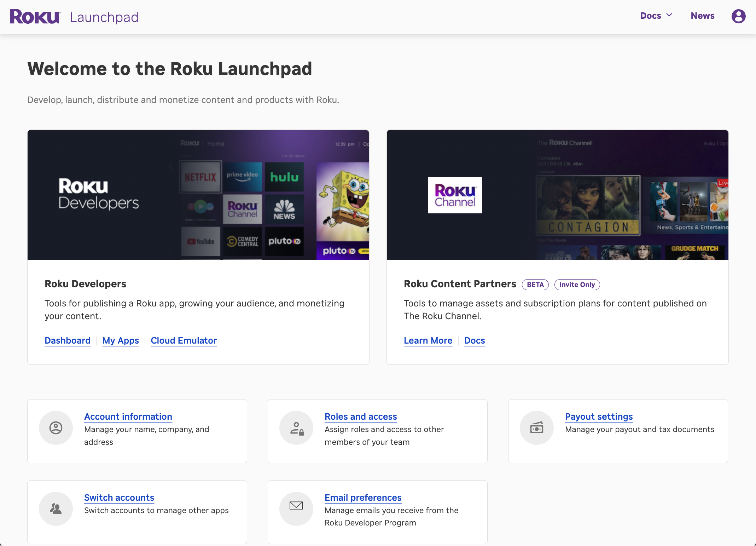
Task: Click the Roku Content Partners heading
Action: click(460, 284)
